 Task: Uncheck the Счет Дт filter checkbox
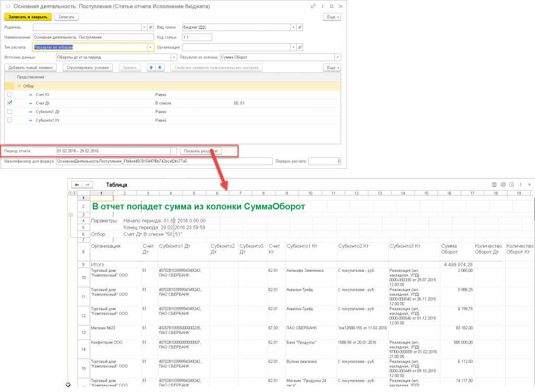(x=9, y=103)
